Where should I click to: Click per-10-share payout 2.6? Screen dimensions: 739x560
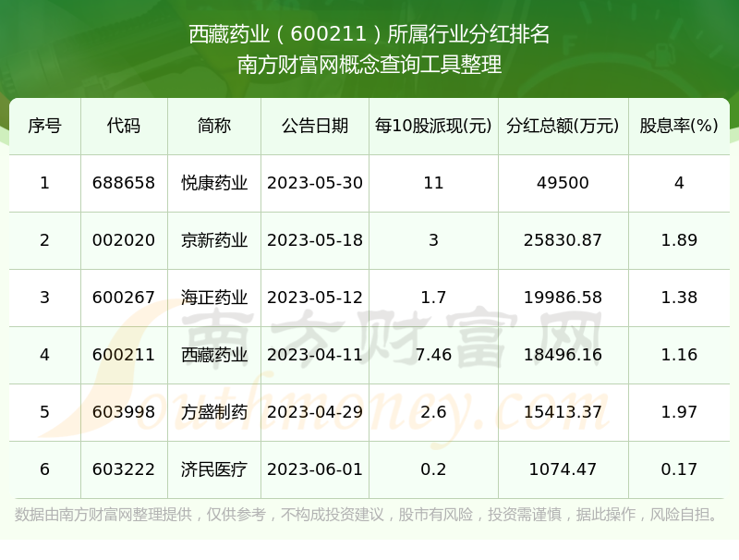click(433, 412)
